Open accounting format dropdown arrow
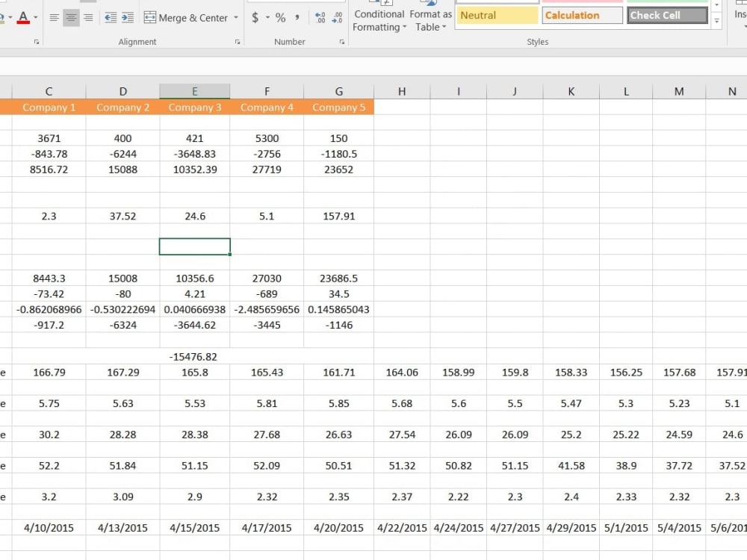This screenshot has height=560, width=747. (x=267, y=18)
